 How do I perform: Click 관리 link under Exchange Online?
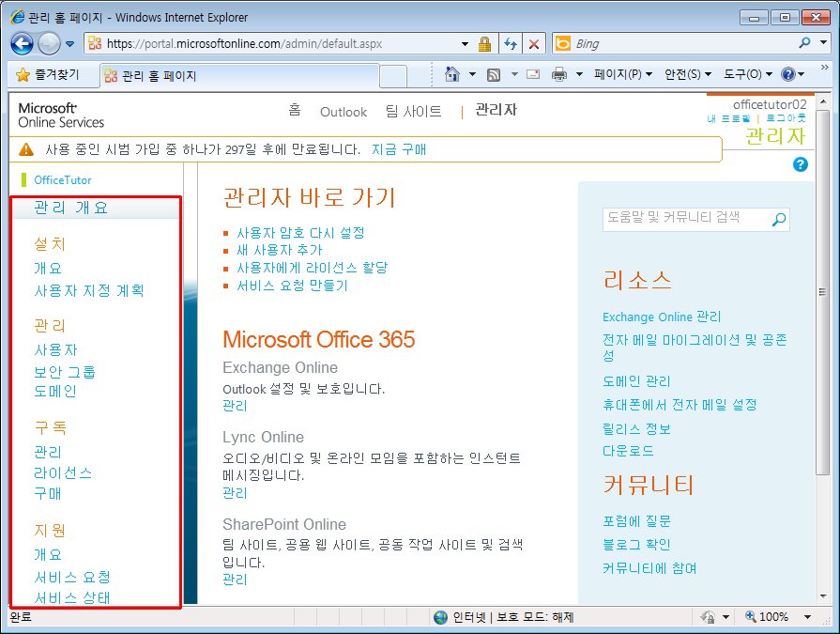(236, 406)
